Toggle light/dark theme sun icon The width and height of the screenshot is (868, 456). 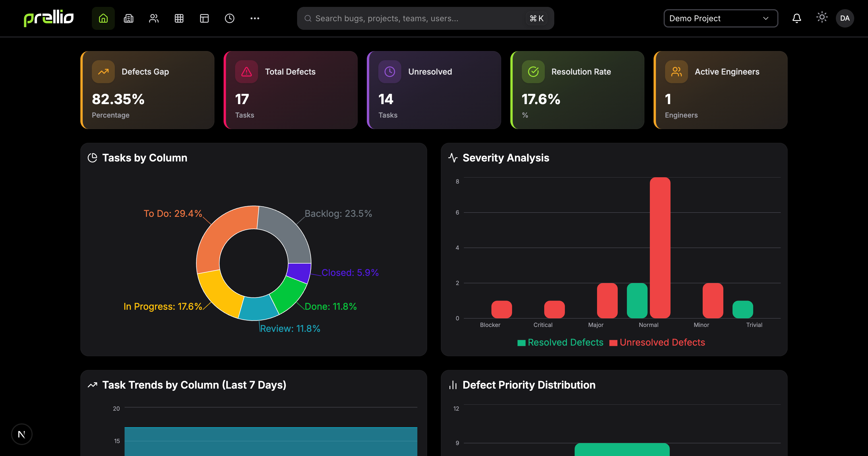(x=822, y=17)
